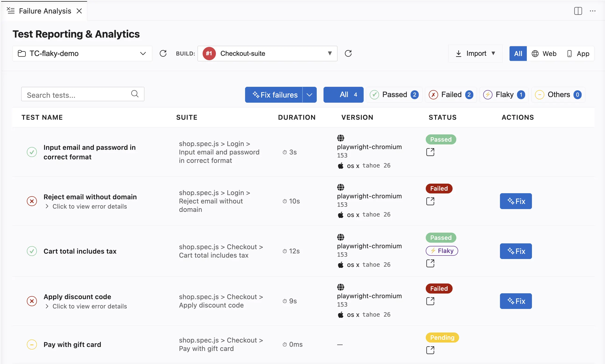This screenshot has width=605, height=364.
Task: Click passed status icon of Cart total row
Action: (x=32, y=251)
